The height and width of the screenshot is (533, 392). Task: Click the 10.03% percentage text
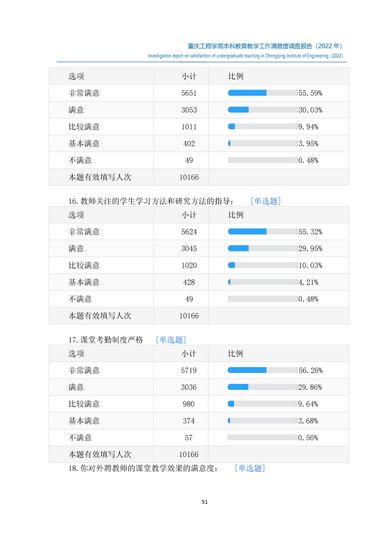pos(311,265)
